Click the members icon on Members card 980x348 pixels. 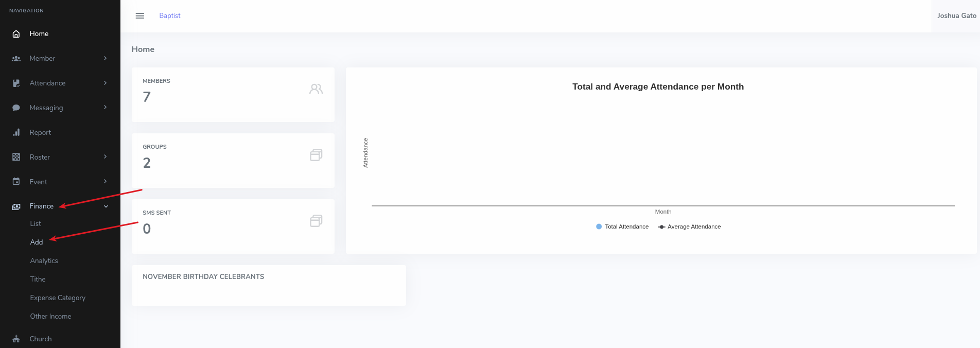(316, 89)
